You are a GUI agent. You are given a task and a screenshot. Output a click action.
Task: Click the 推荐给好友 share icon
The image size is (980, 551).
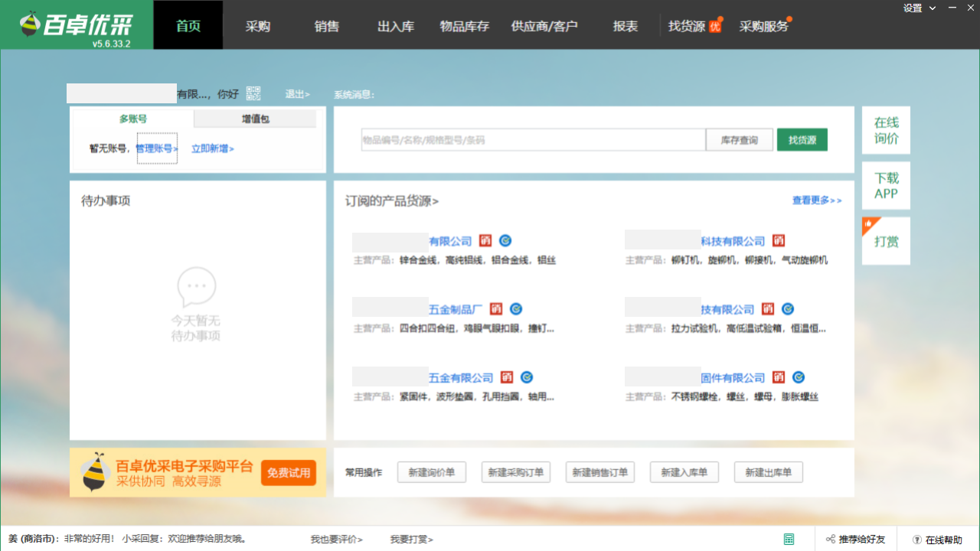(x=831, y=540)
